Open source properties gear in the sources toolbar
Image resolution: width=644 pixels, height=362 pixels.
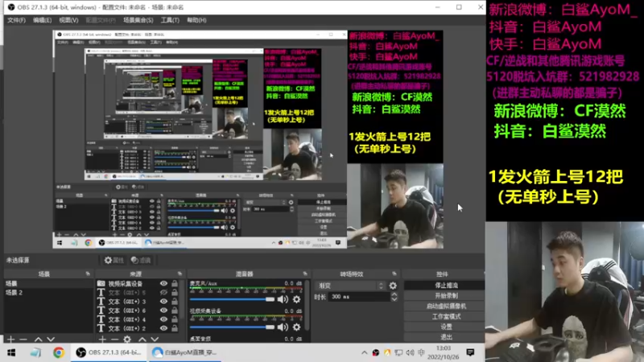click(127, 339)
